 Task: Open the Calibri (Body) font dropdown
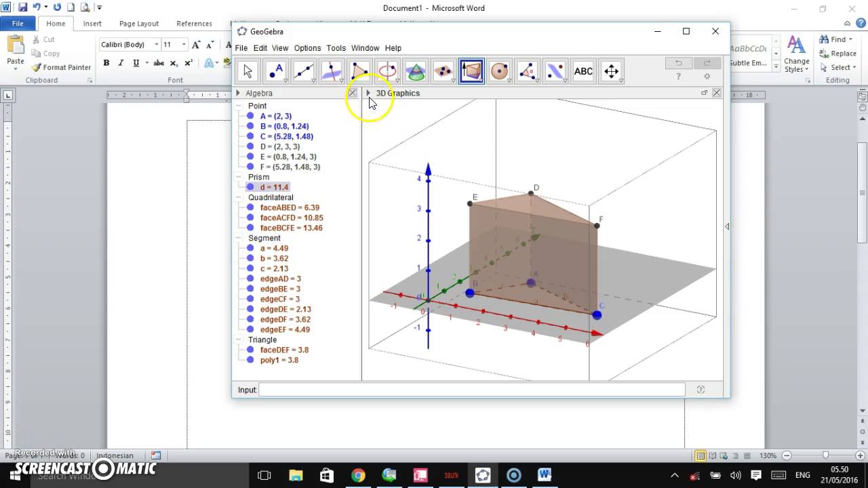[157, 45]
